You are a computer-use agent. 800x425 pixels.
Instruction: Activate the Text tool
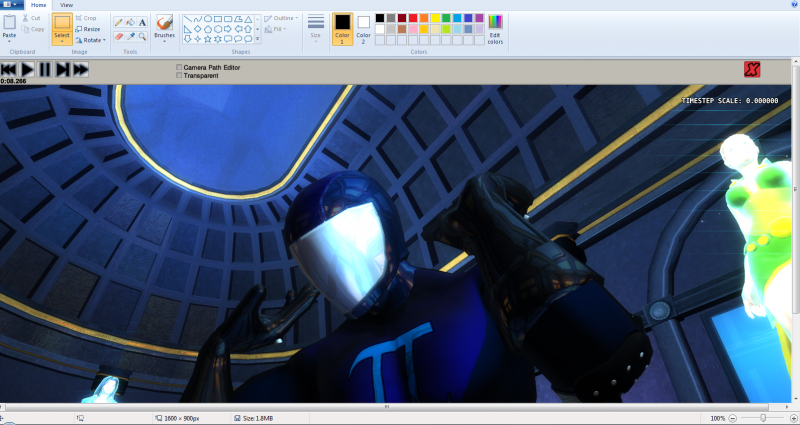(x=142, y=22)
